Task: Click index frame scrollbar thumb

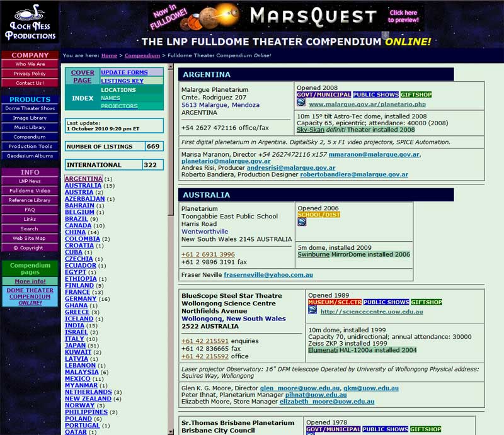Action: (x=171, y=143)
